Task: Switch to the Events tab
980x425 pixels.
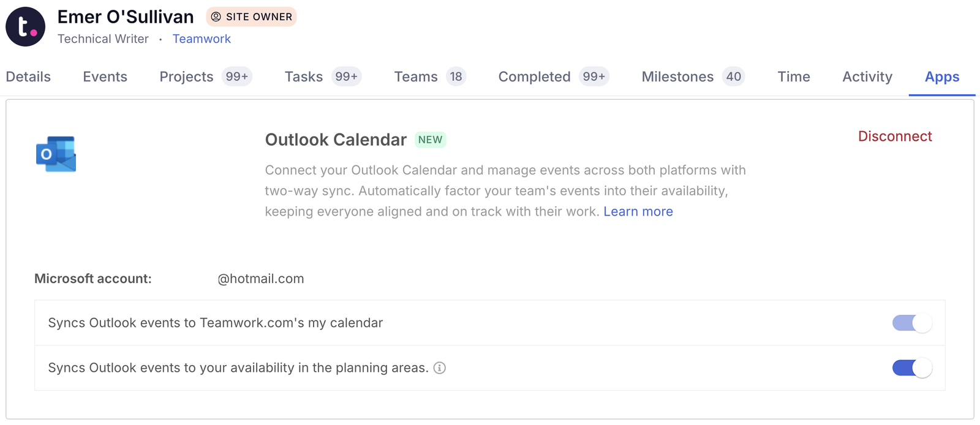Action: 105,77
